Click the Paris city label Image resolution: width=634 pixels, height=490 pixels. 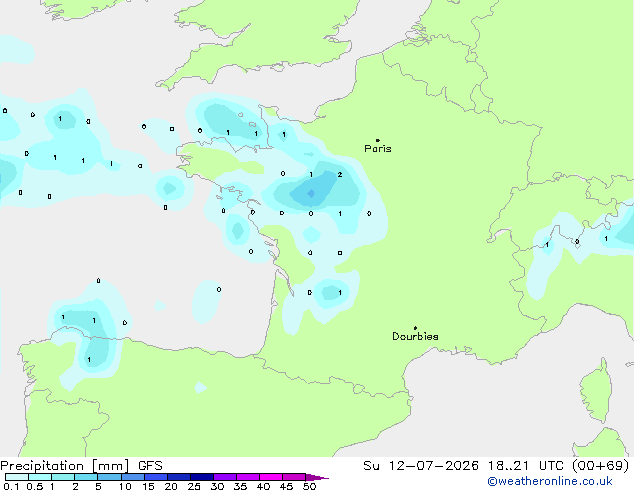click(x=378, y=149)
